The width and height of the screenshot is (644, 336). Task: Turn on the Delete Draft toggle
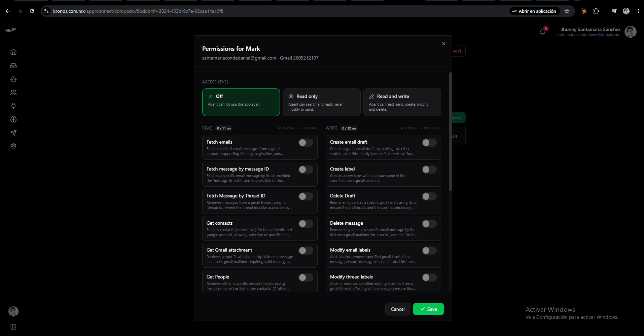(x=429, y=196)
